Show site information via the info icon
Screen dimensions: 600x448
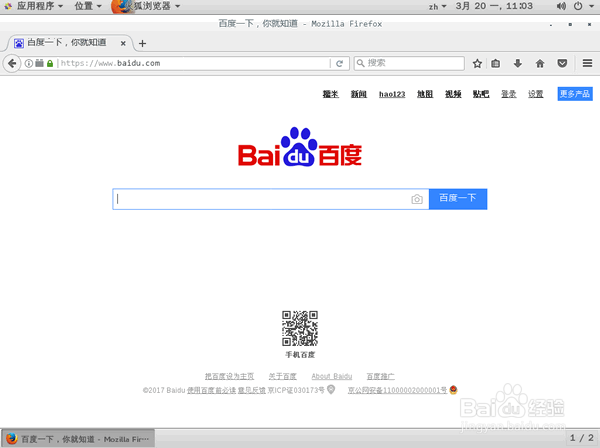tap(28, 64)
